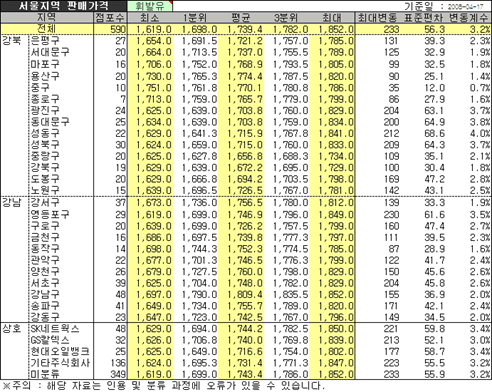Click the 미분류 row label
Image resolution: width=492 pixels, height=392 pixels.
click(x=45, y=374)
